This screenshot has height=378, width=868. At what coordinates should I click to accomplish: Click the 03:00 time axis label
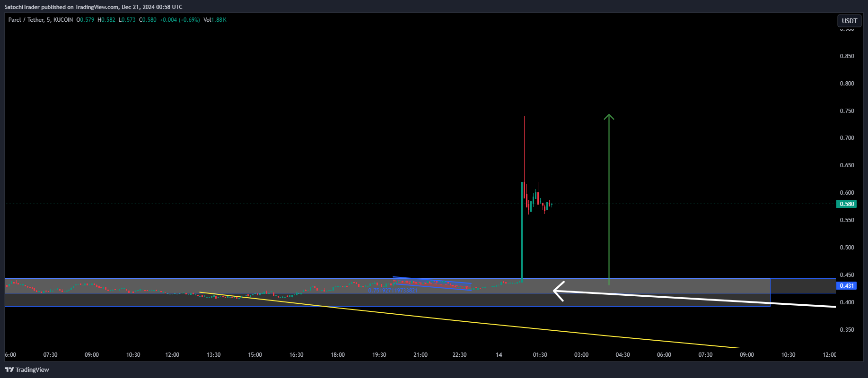click(x=581, y=355)
